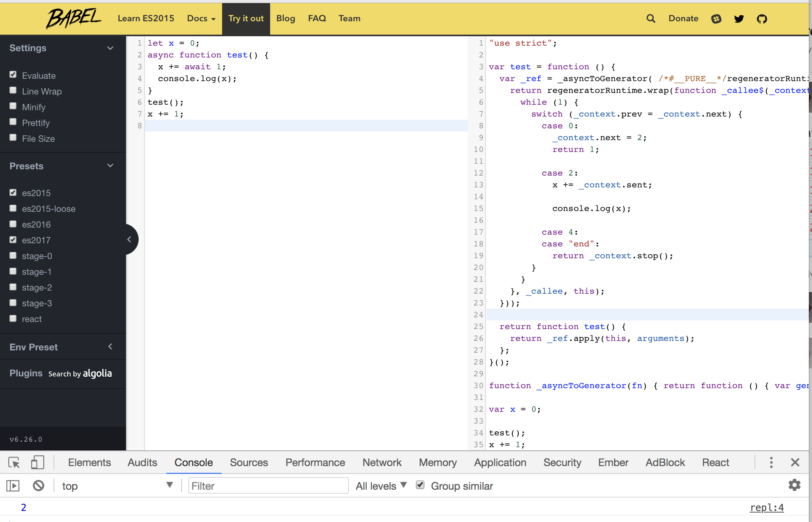Open the All levels log dropdown
812x522 pixels.
(x=380, y=485)
